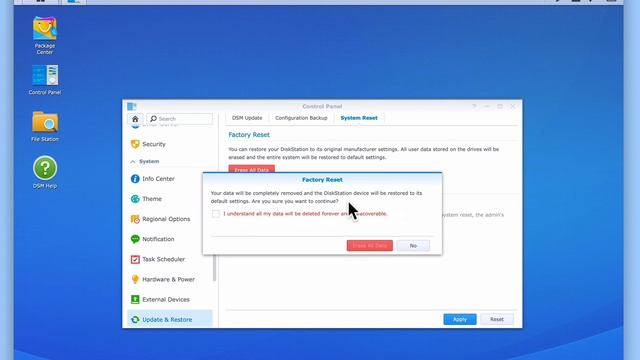Click the Regional Options icon

[135, 219]
